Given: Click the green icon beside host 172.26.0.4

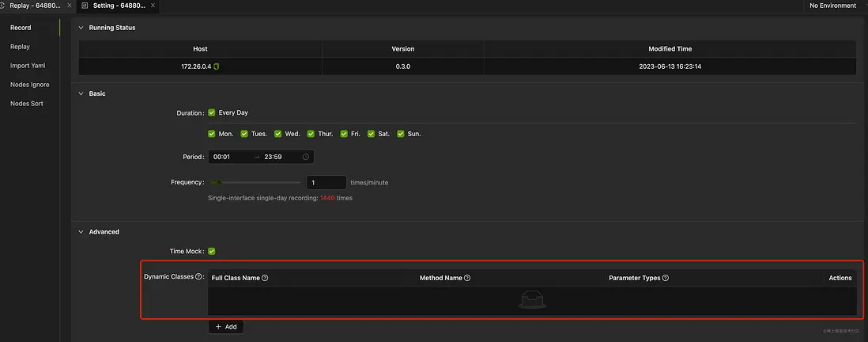Looking at the screenshot, I should pos(217,66).
